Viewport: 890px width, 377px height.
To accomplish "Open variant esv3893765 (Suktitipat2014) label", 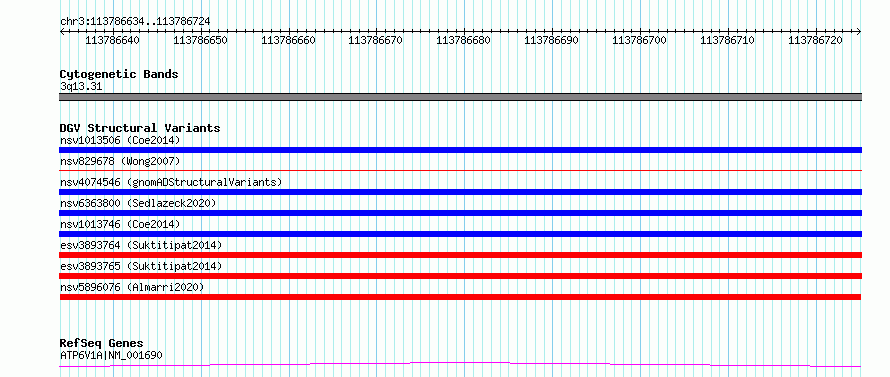I will coord(141,266).
